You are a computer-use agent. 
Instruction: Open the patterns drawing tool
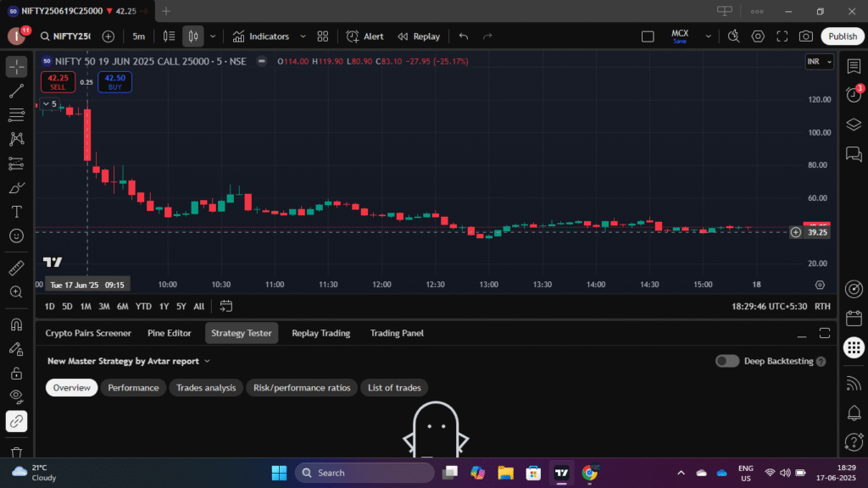pyautogui.click(x=17, y=139)
